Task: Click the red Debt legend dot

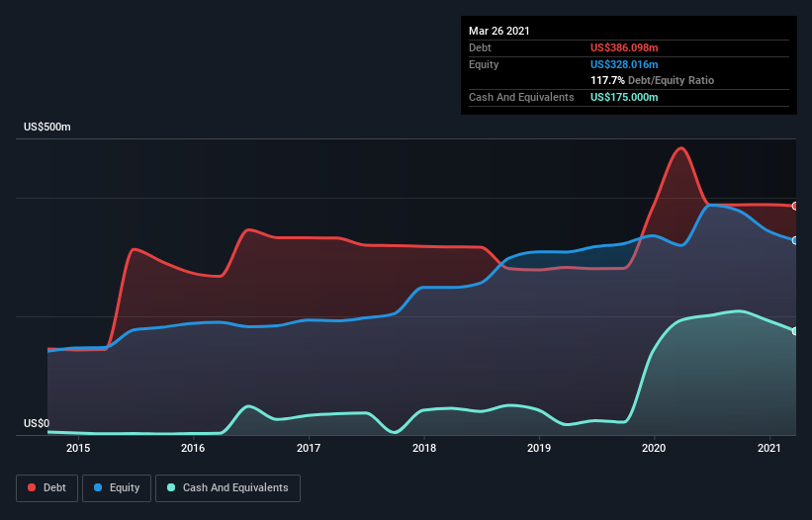Action: pos(32,487)
